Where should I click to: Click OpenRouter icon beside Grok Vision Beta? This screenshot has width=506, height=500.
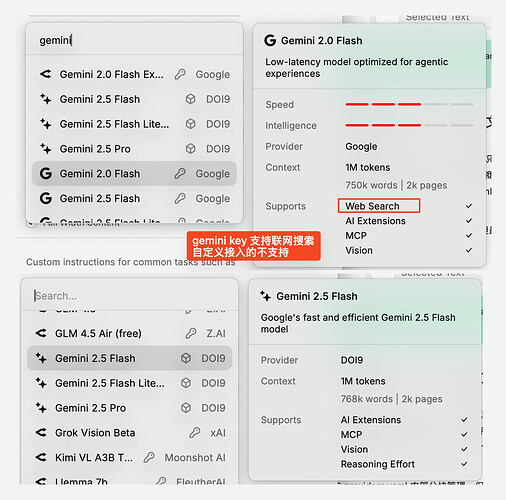pyautogui.click(x=41, y=432)
